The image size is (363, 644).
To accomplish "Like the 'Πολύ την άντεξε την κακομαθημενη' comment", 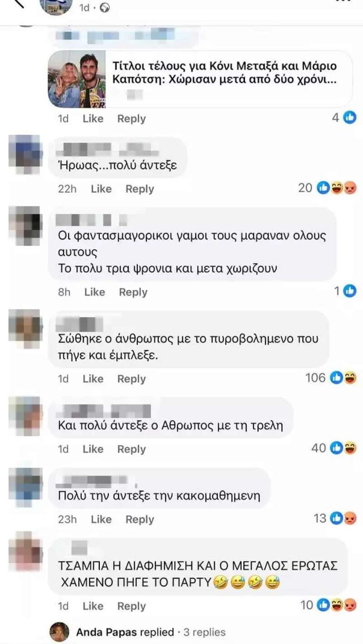I will 101,519.
